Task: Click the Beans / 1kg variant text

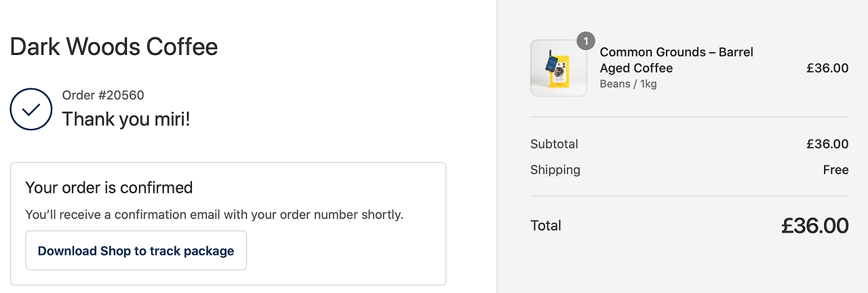Action: click(x=628, y=84)
